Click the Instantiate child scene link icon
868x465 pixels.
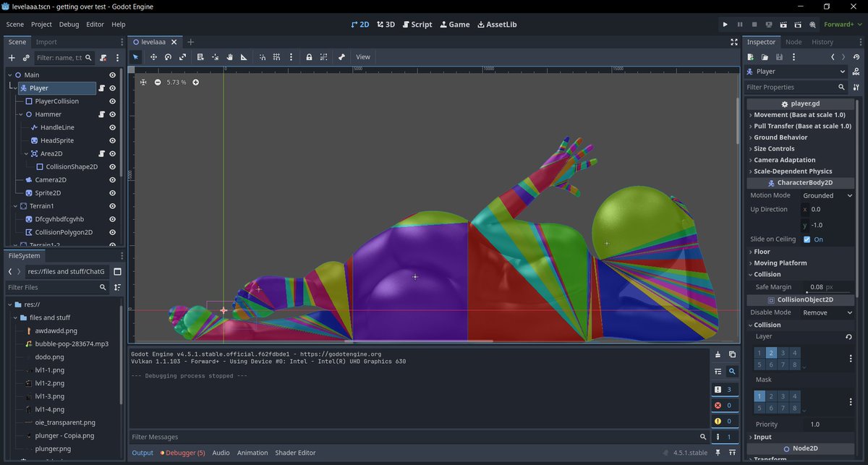pos(26,57)
